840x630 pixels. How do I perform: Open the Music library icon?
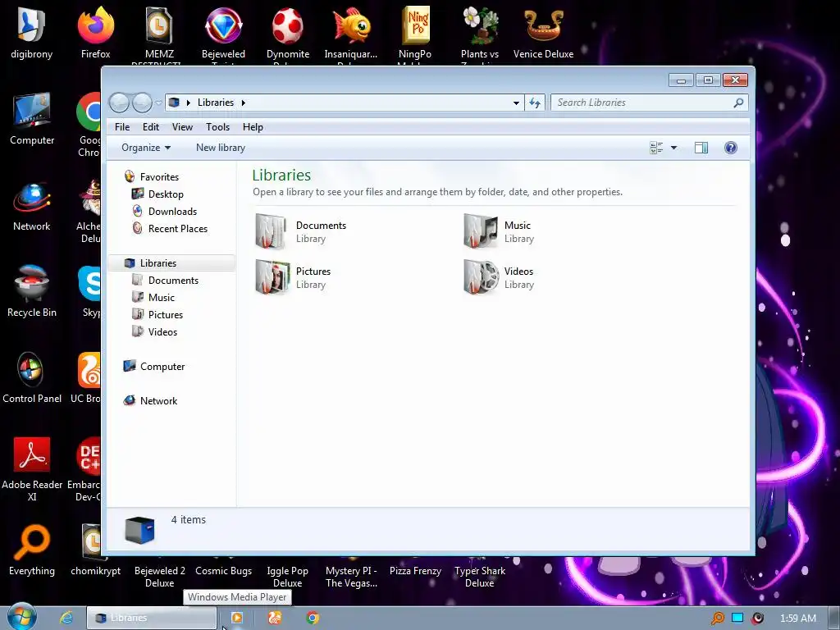[480, 231]
